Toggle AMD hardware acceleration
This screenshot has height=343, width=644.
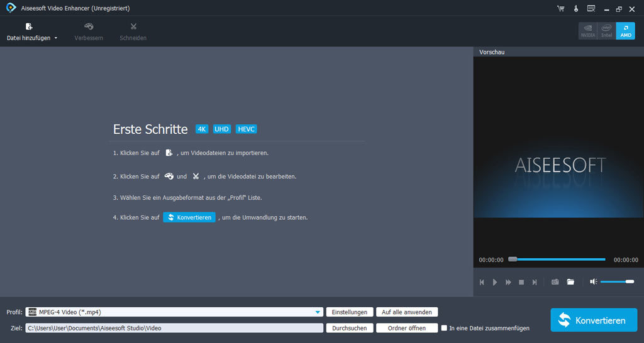626,31
